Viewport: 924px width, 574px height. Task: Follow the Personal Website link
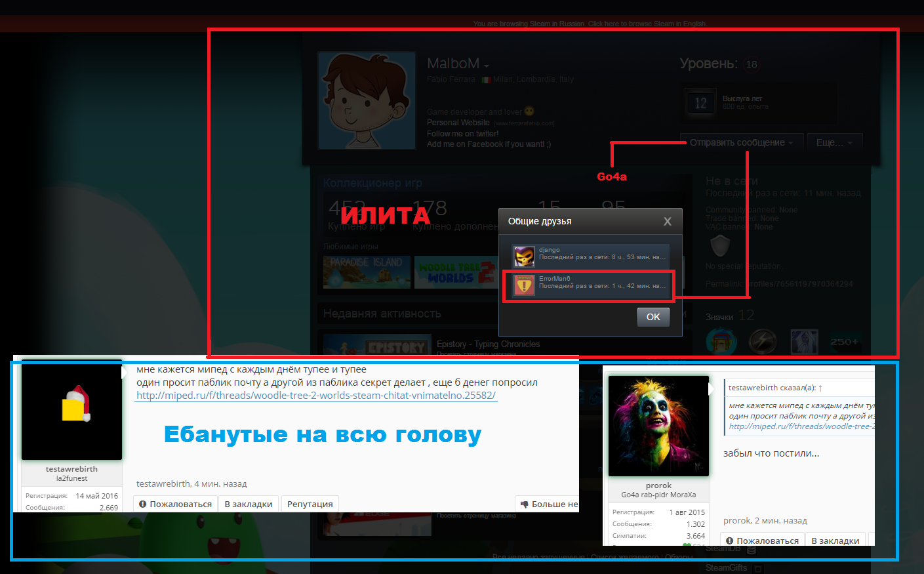458,123
